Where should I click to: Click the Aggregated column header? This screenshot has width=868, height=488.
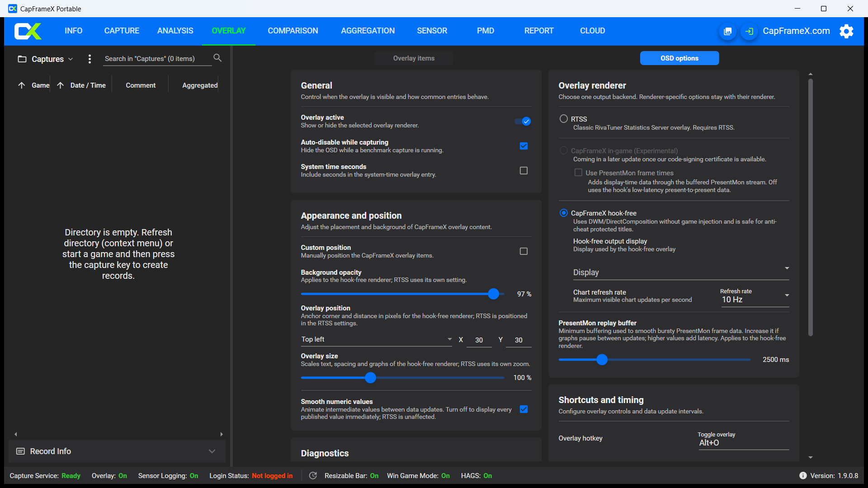point(200,85)
